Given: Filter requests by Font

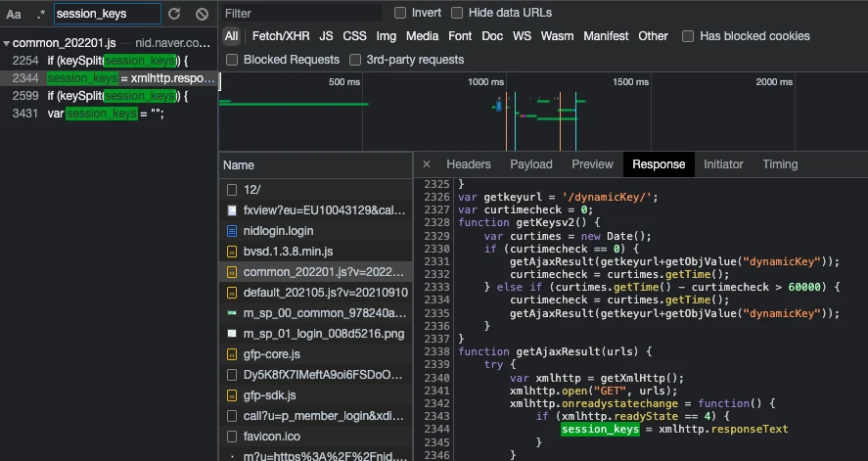Looking at the screenshot, I should pyautogui.click(x=460, y=36).
